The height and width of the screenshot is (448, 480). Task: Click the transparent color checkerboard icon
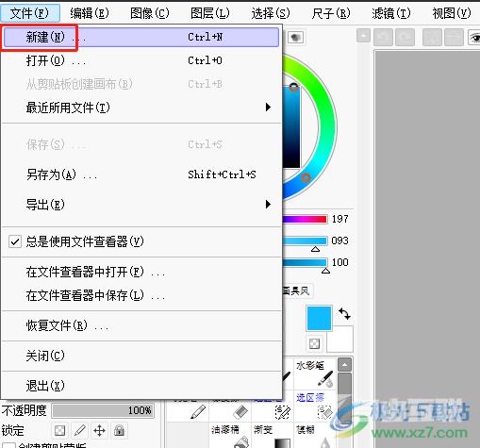[314, 343]
